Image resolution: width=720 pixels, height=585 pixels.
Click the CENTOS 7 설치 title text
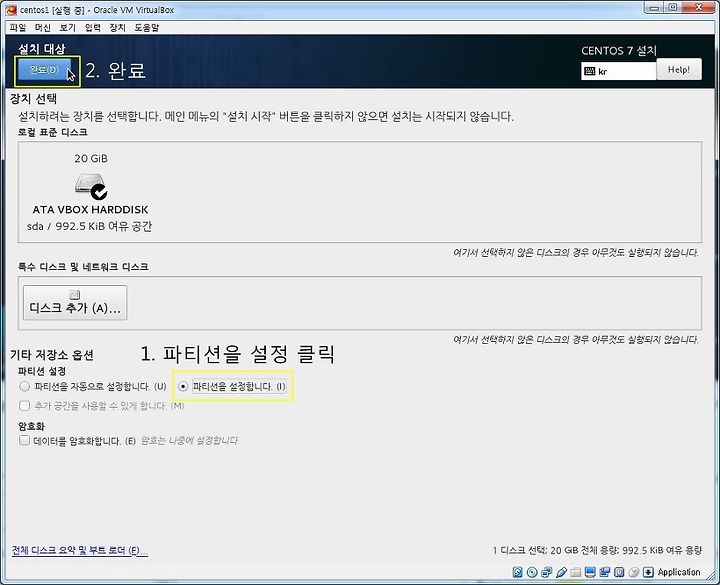point(619,51)
